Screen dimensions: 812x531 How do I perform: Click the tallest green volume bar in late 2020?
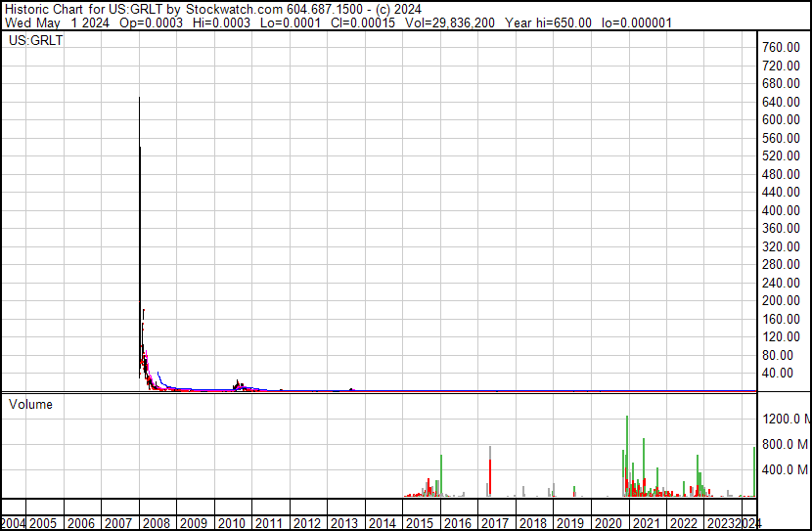point(627,456)
